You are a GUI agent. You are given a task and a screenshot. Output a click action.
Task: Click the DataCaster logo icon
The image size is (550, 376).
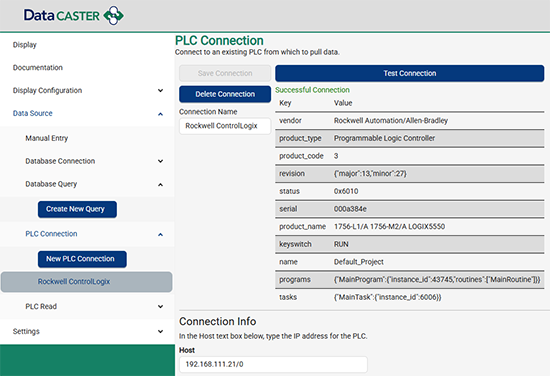(x=113, y=15)
